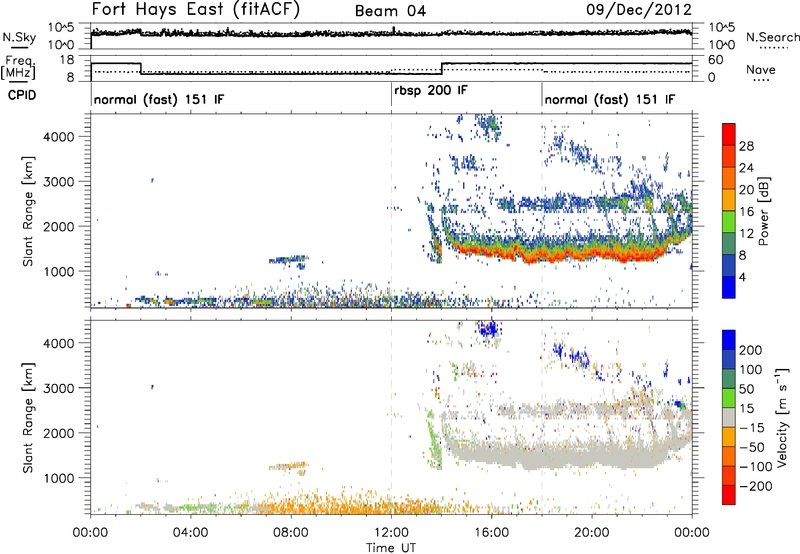This screenshot has height=554, width=800.
Task: Click the 'Slant Range [km]' label of the power panel
Action: pyautogui.click(x=28, y=211)
